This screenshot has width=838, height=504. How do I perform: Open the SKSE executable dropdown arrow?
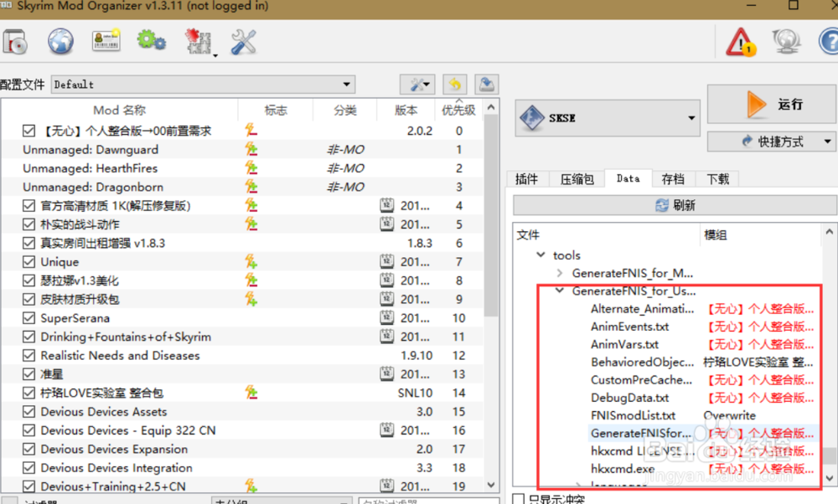click(x=691, y=118)
